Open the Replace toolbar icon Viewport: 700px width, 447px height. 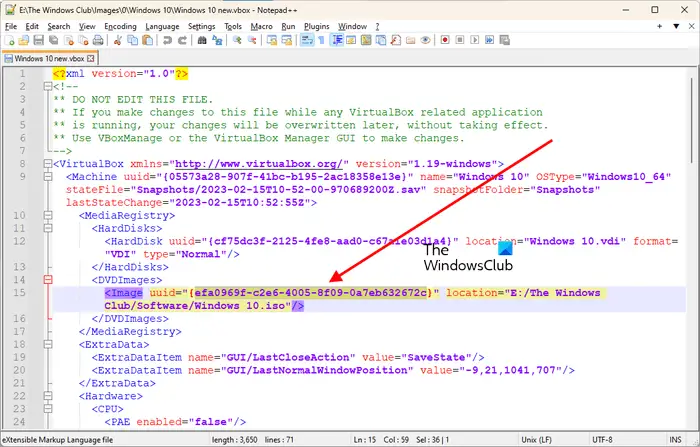coord(217,40)
